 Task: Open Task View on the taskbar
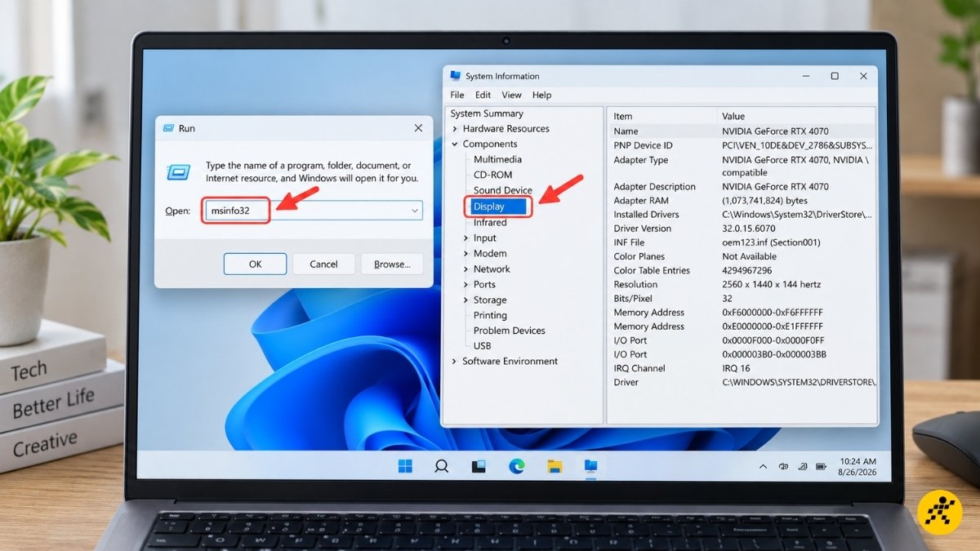[479, 466]
